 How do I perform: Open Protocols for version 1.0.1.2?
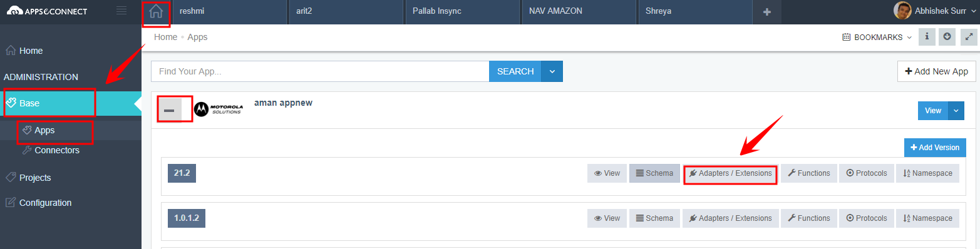point(867,218)
